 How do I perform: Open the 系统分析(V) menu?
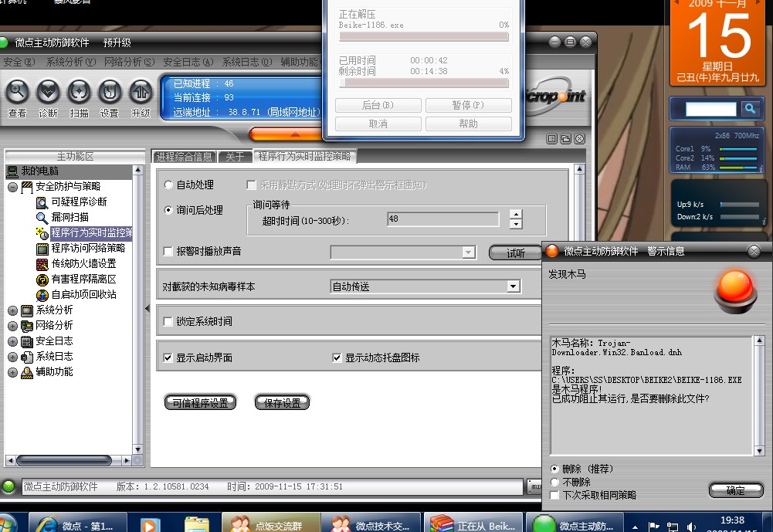click(70, 62)
